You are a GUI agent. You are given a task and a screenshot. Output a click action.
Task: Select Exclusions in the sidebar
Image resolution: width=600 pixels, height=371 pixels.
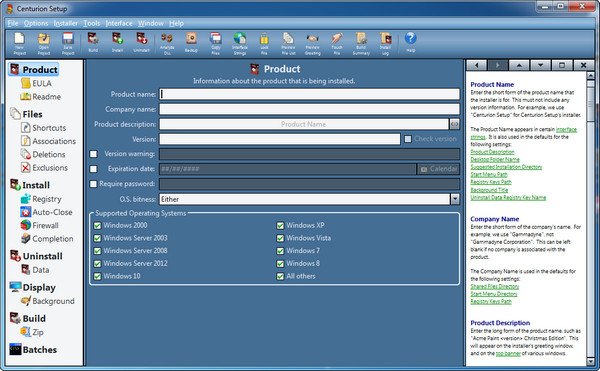coord(44,168)
